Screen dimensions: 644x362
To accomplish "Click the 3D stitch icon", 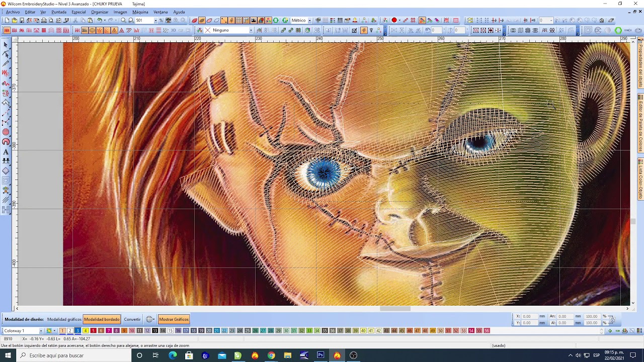I will 173,30.
